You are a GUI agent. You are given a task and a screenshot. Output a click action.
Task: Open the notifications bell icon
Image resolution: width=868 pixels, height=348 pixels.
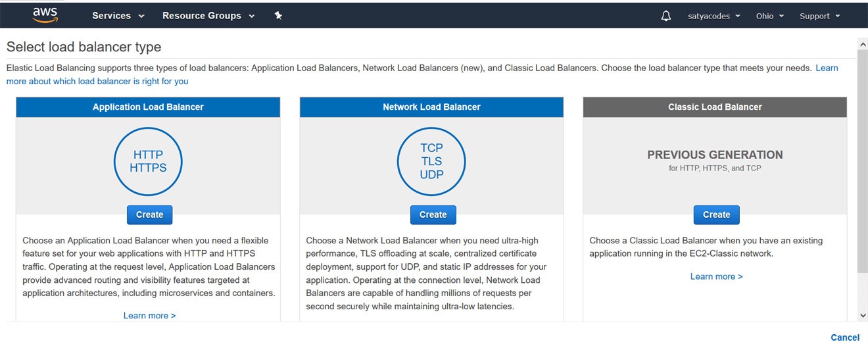[665, 16]
